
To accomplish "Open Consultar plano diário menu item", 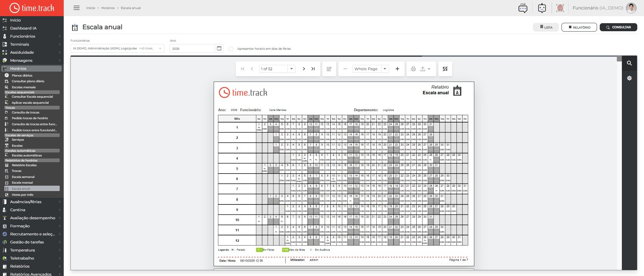I will [x=28, y=81].
